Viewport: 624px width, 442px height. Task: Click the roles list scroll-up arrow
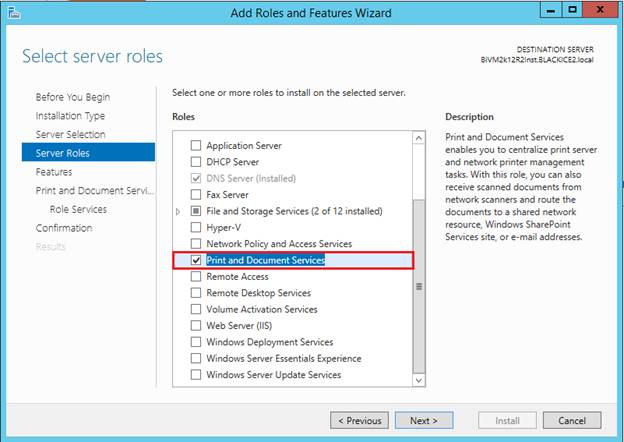click(419, 138)
